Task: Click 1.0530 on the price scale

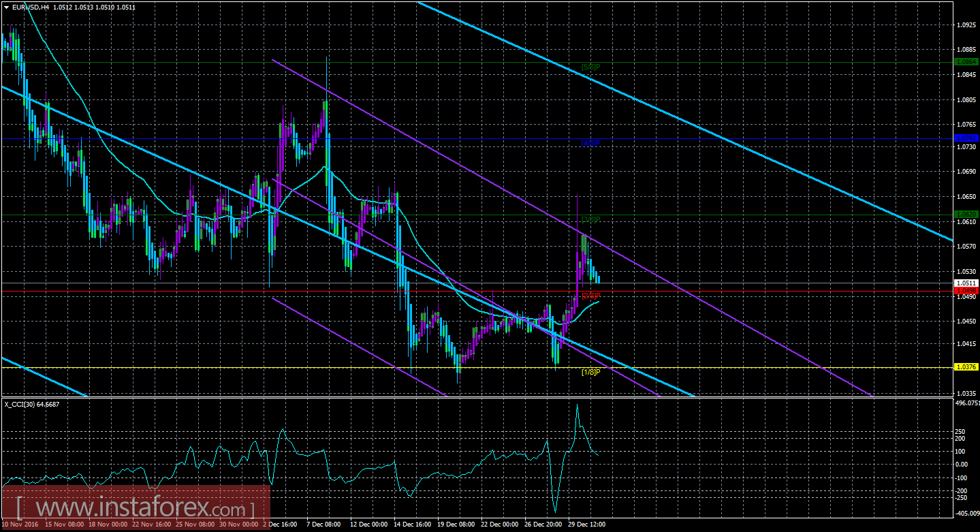Action: pyautogui.click(x=967, y=272)
